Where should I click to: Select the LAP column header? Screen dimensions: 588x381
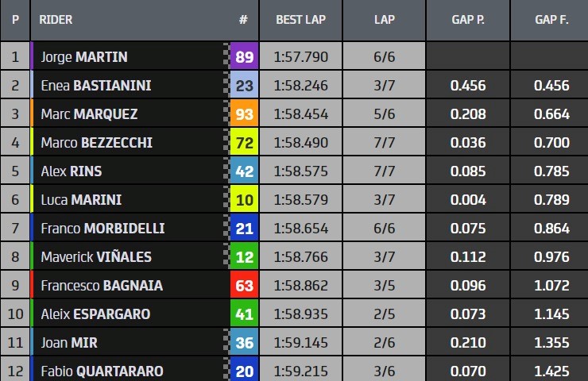tap(385, 20)
